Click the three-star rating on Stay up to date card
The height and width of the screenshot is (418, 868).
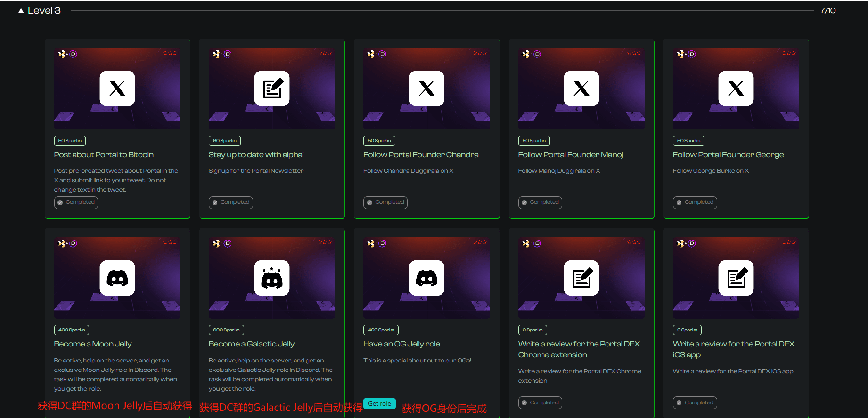[325, 53]
